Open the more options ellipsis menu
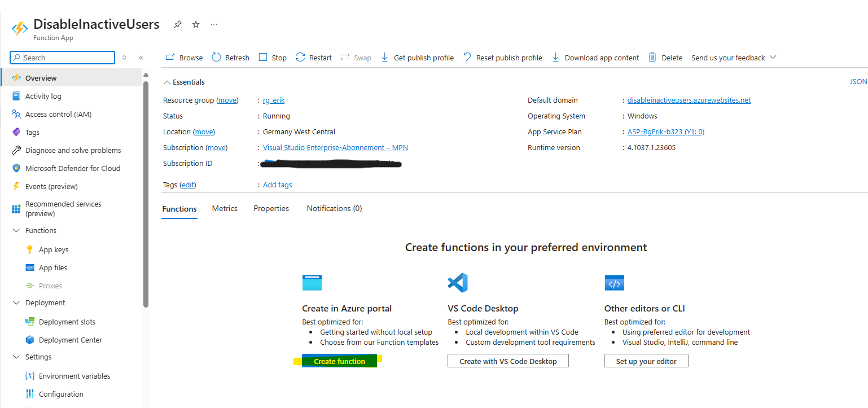868x408 pixels. tap(214, 25)
